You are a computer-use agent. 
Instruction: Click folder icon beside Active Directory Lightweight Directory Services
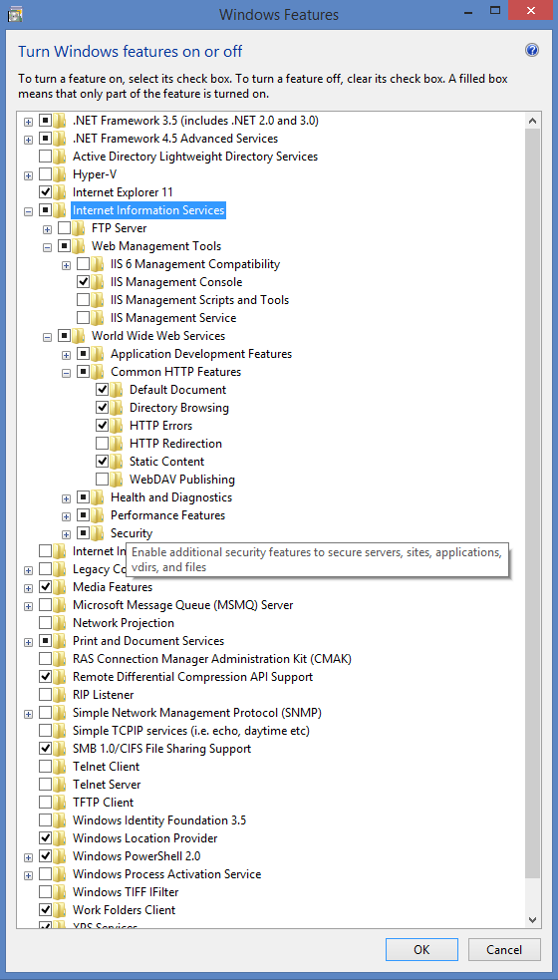click(x=60, y=157)
